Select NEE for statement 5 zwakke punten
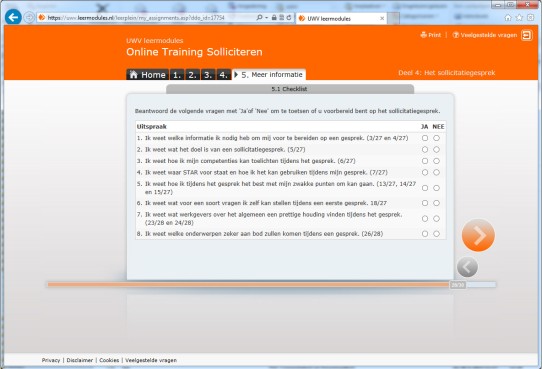542x369 pixels. click(437, 188)
